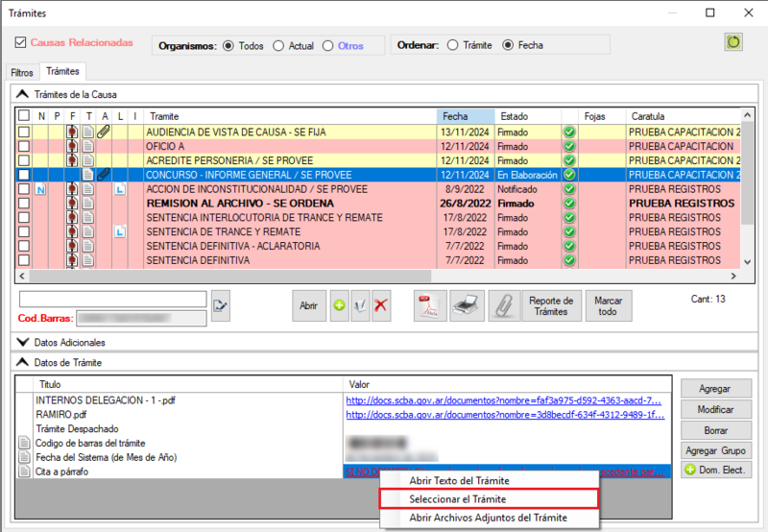This screenshot has width=768, height=532.
Task: Switch to the Filtros tab
Action: [x=21, y=72]
